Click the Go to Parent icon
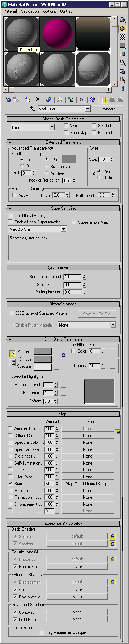This screenshot has width=129, height=644. 112,100
